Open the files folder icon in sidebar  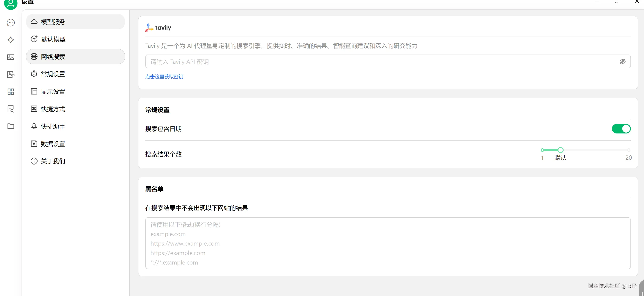tap(11, 126)
